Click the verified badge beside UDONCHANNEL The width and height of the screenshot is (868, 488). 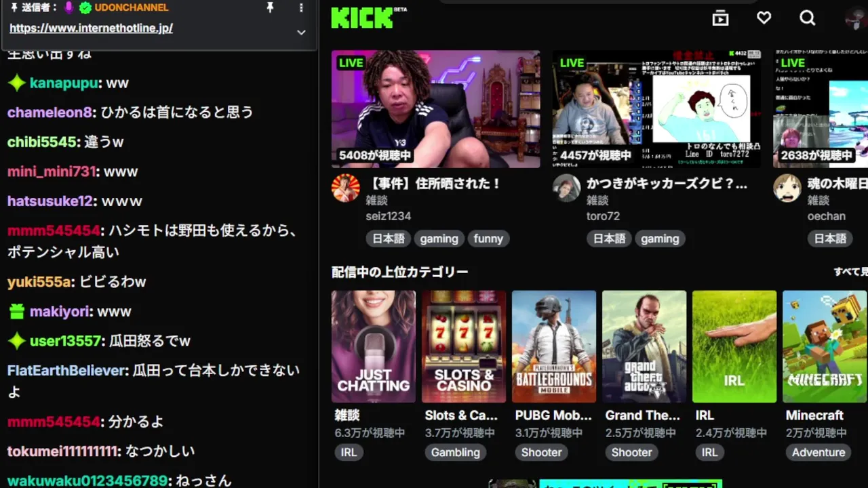coord(85,8)
